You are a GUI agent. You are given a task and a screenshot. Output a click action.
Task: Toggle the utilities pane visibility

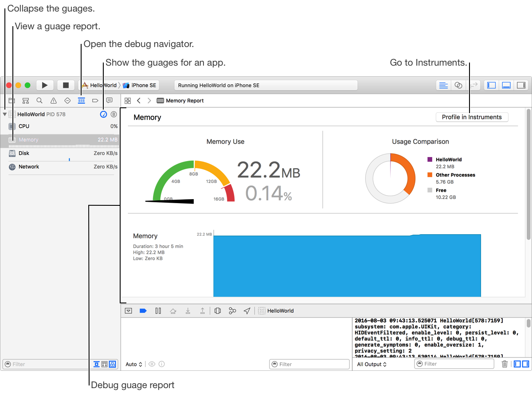click(521, 85)
